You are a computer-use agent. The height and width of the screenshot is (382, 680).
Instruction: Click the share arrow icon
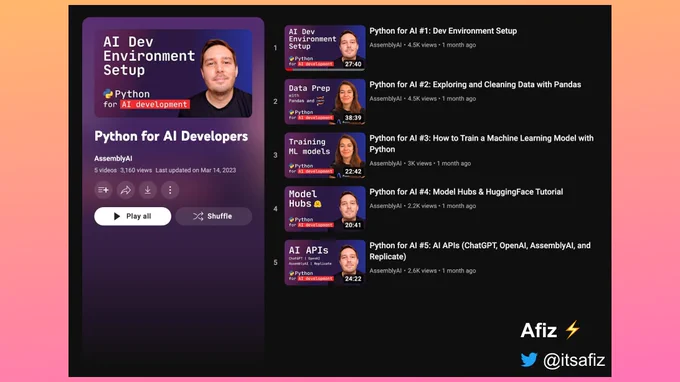click(126, 190)
